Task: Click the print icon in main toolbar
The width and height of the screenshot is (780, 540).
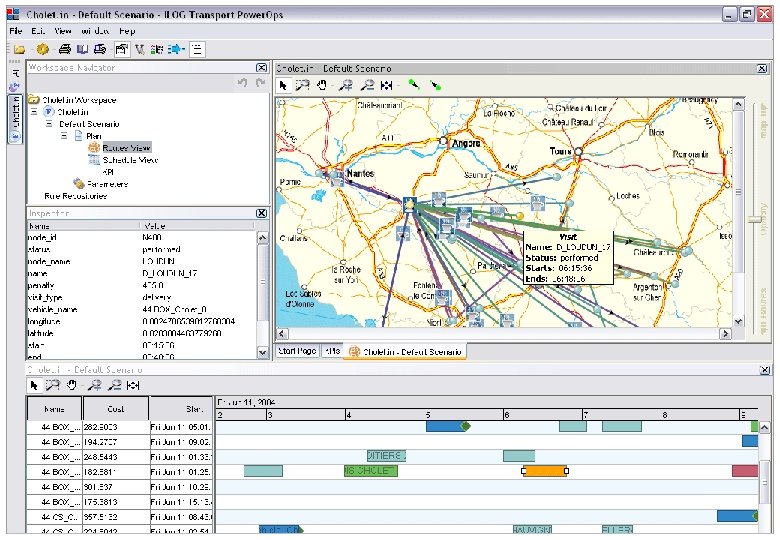Action: click(65, 49)
